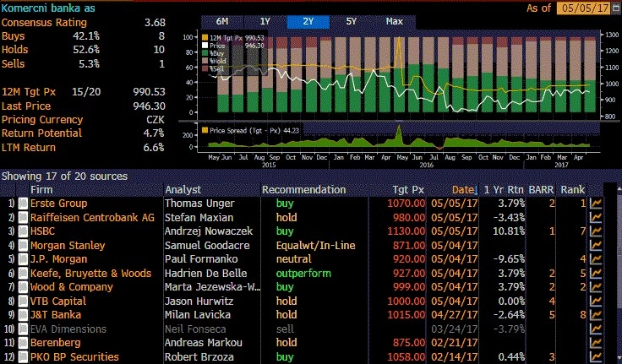
Task: Switch chart to 1Y range
Action: pos(265,22)
